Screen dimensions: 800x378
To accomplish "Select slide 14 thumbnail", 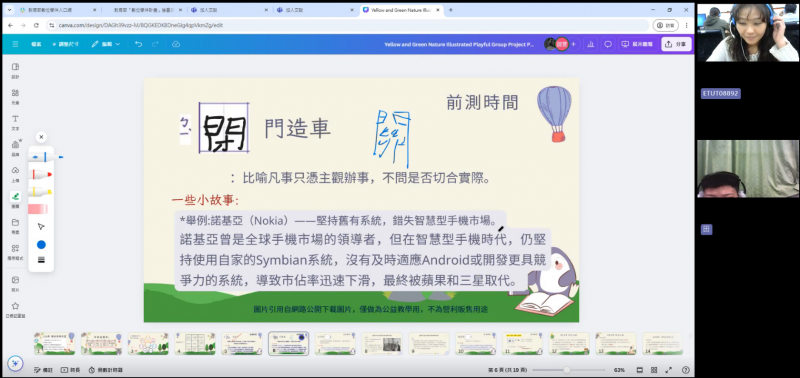I will pos(663,343).
